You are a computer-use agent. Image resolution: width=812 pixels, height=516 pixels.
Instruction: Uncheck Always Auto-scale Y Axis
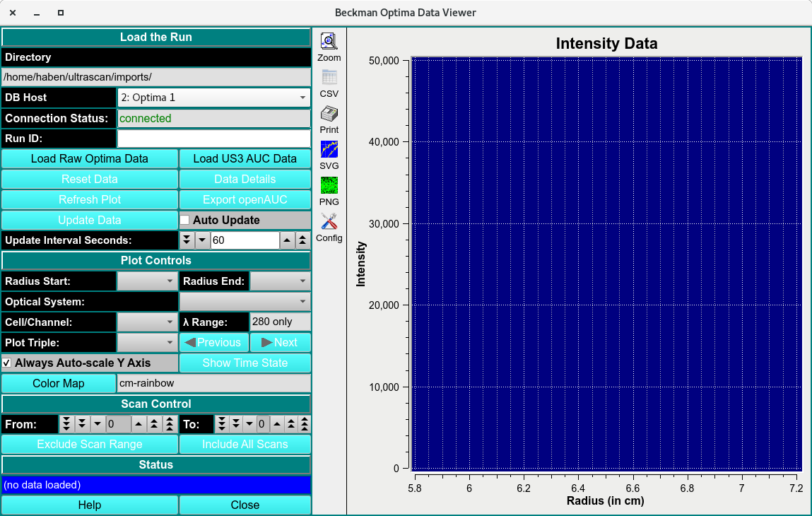click(7, 363)
